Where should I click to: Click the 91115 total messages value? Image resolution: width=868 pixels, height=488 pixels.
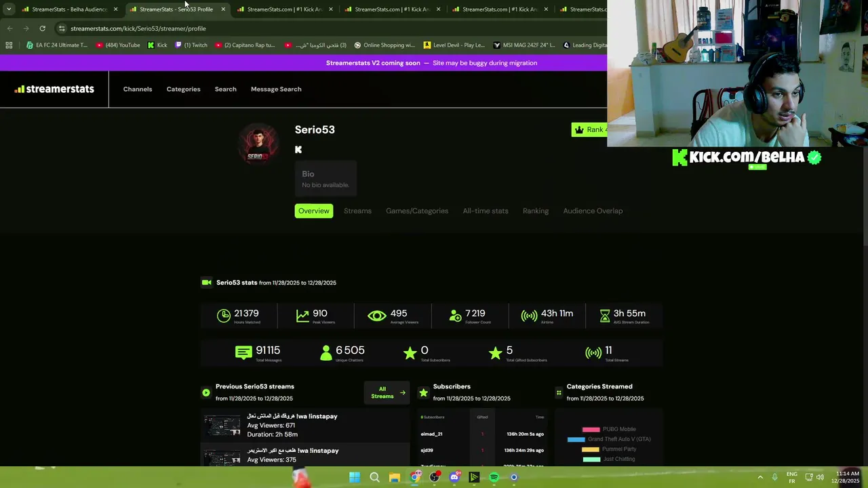[x=268, y=350]
